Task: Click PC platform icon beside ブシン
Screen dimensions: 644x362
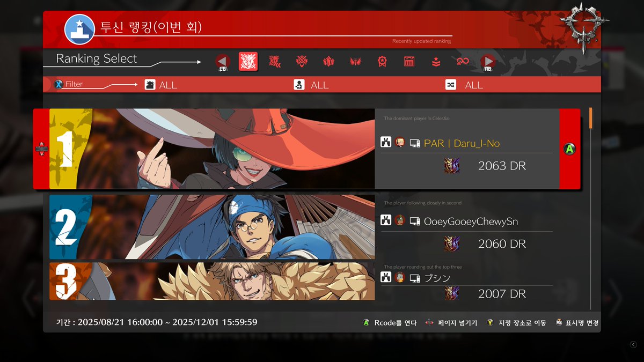Action: [x=415, y=278]
